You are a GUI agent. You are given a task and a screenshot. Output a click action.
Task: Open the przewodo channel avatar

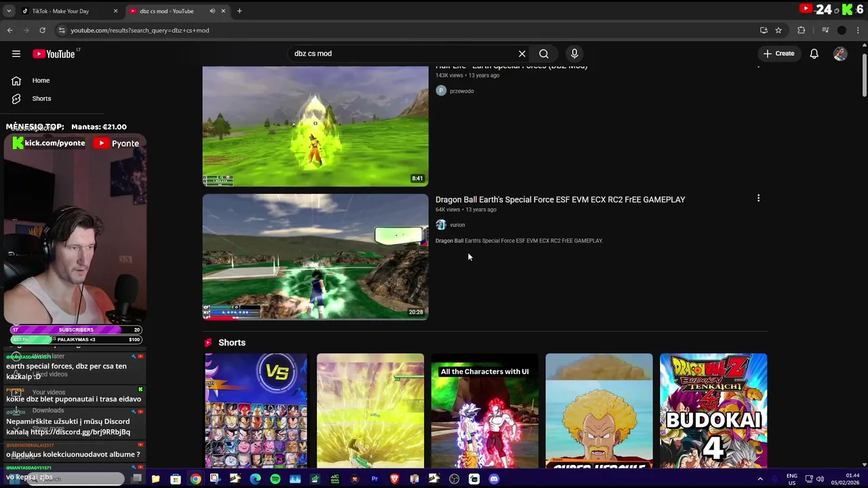point(441,91)
